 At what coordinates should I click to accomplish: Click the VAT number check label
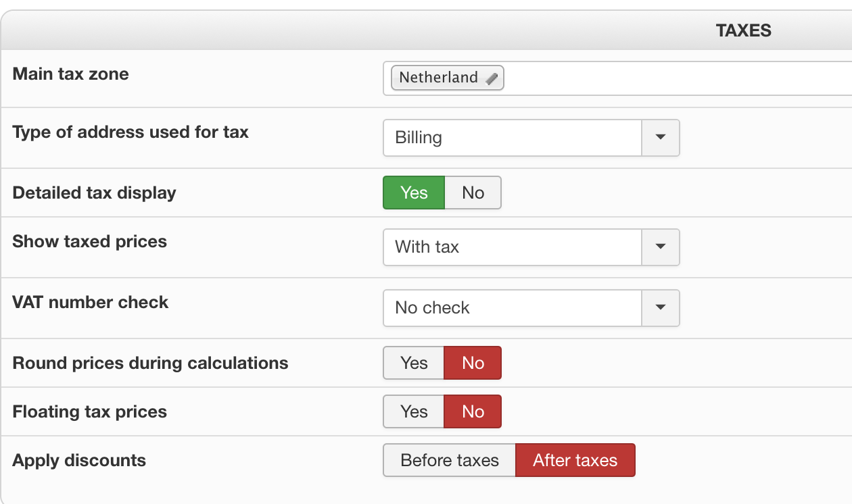90,302
